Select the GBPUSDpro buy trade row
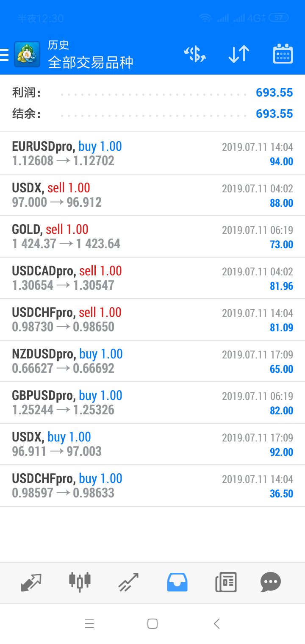Viewport: 305px width, 644px height. (x=152, y=402)
